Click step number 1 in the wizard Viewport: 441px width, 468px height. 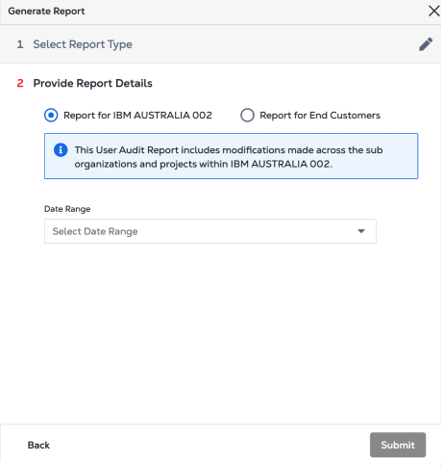point(20,44)
